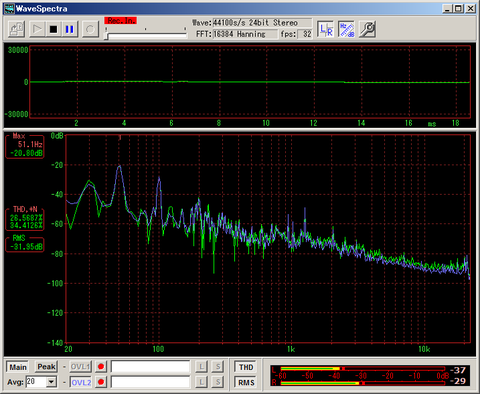Image resolution: width=480 pixels, height=394 pixels.
Task: Open settings with the wrench icon
Action: [x=367, y=29]
